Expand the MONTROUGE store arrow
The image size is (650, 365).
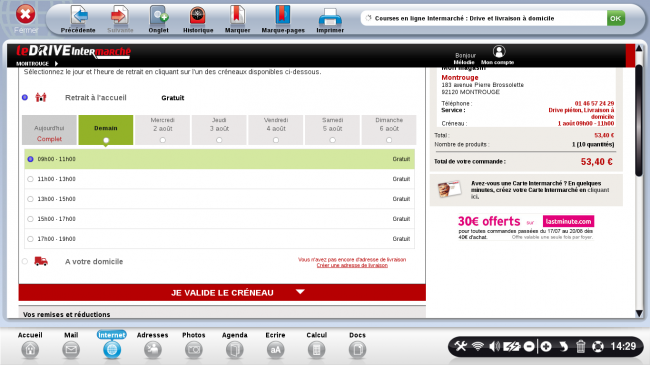56,63
